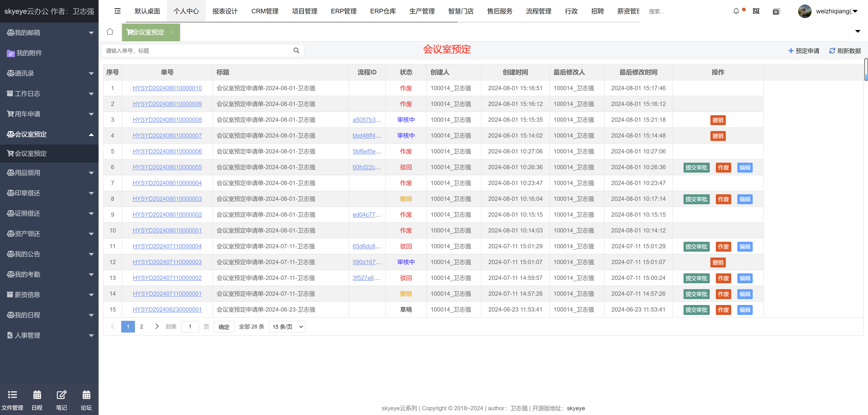Toggle the sidebar collapse menu icon
868x415 pixels.
tap(117, 11)
